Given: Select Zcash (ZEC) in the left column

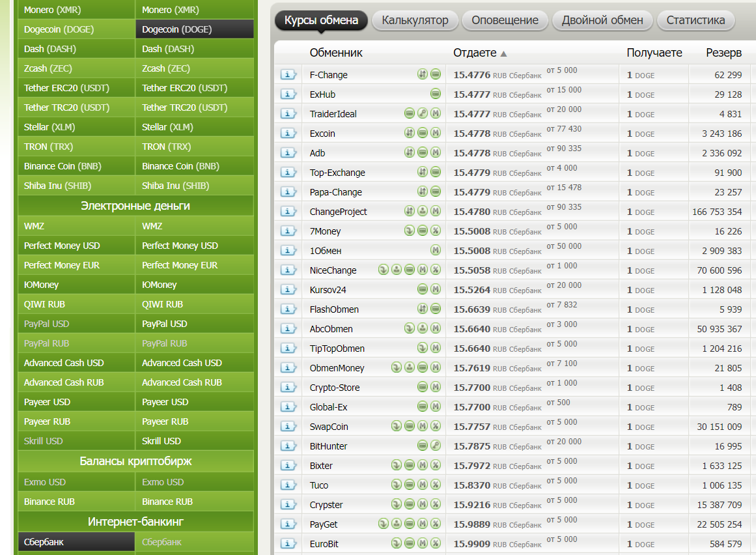Looking at the screenshot, I should [76, 68].
